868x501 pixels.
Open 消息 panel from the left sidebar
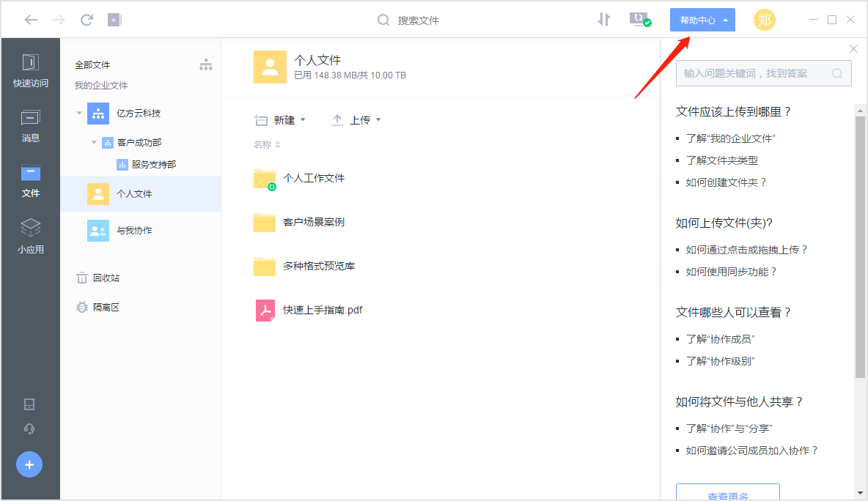[x=30, y=126]
